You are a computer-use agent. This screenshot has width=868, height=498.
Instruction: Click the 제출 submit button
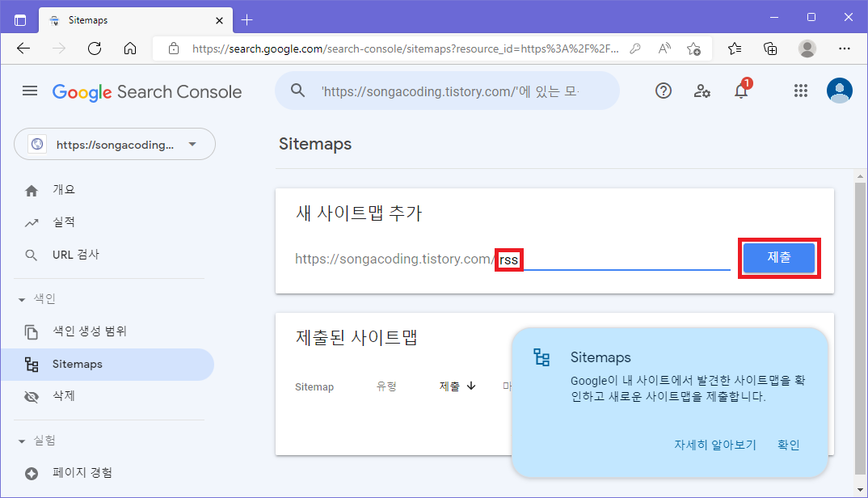pyautogui.click(x=779, y=258)
